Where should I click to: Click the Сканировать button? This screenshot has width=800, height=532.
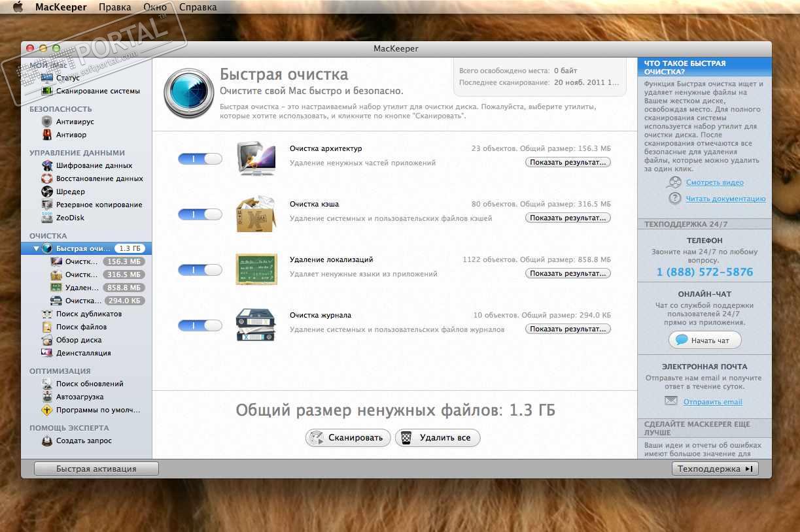tap(348, 438)
